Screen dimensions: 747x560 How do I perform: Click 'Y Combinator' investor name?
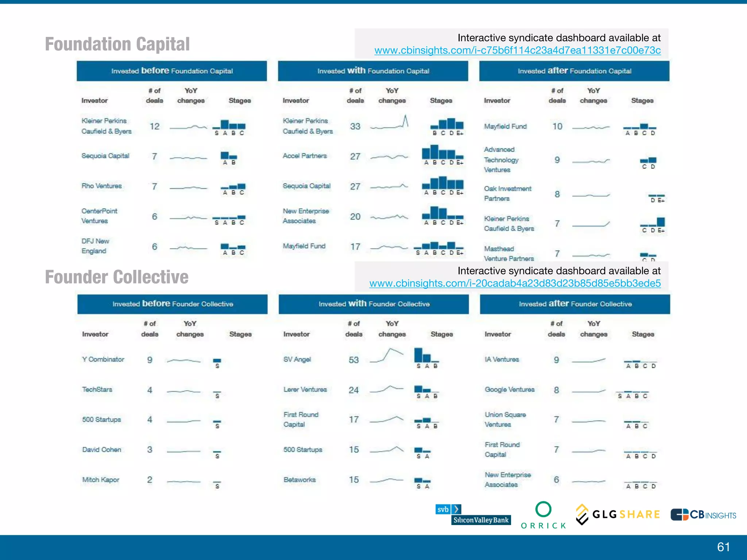pyautogui.click(x=103, y=359)
